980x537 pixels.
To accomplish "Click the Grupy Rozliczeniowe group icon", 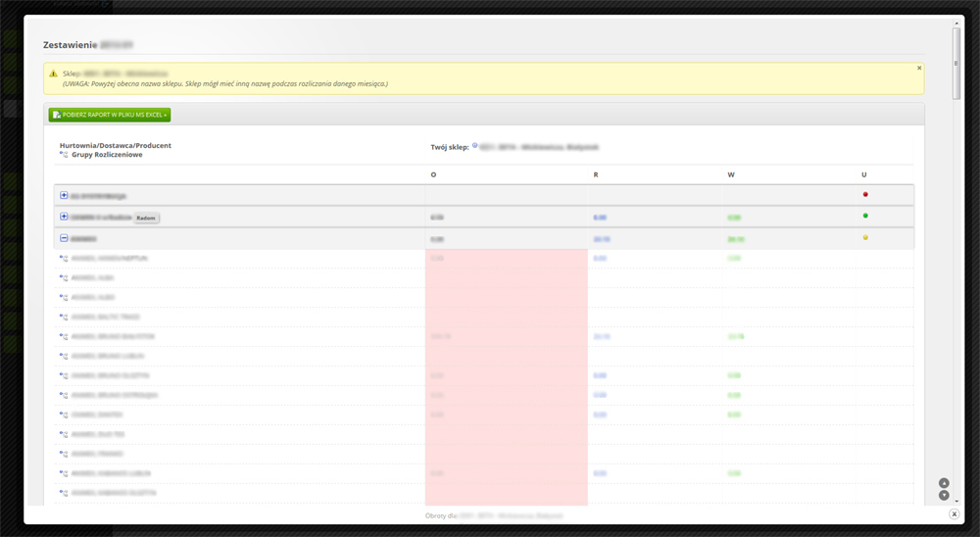I will click(64, 155).
